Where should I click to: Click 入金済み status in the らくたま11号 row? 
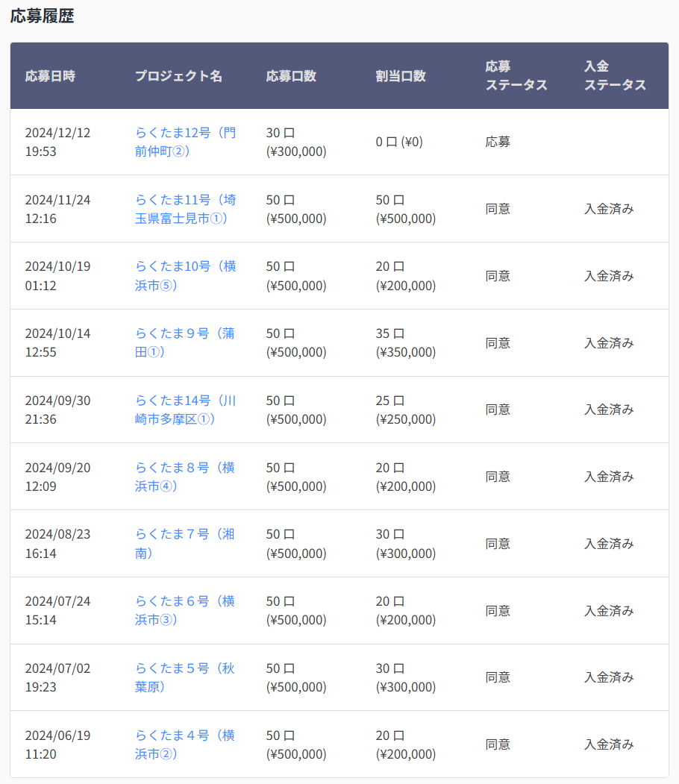[609, 209]
